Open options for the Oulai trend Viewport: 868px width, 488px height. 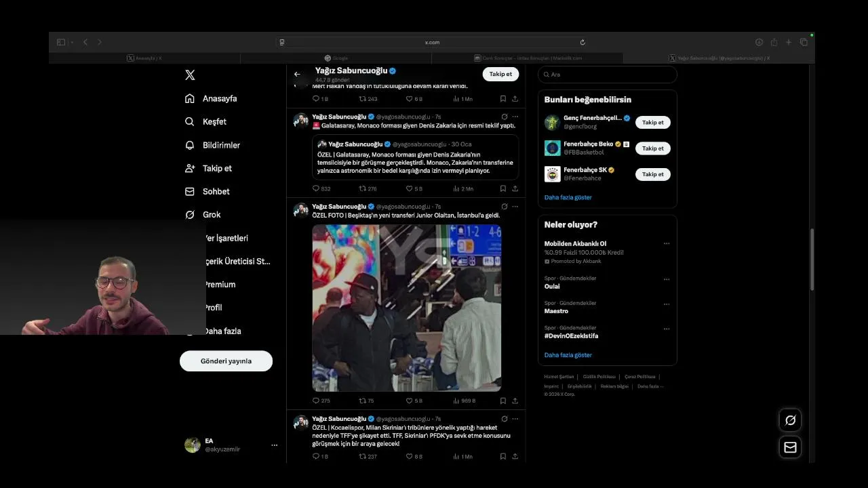pos(667,279)
